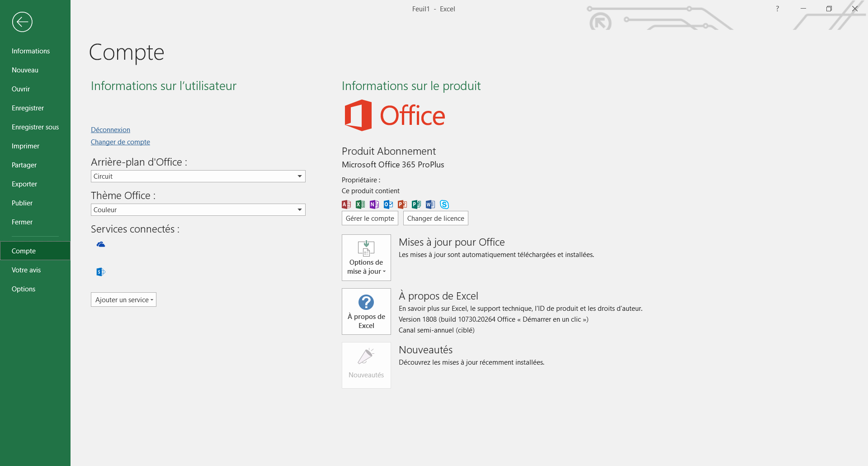Click the Mises à jour pour Office heading
Viewport: 868px width, 466px height.
pyautogui.click(x=452, y=243)
